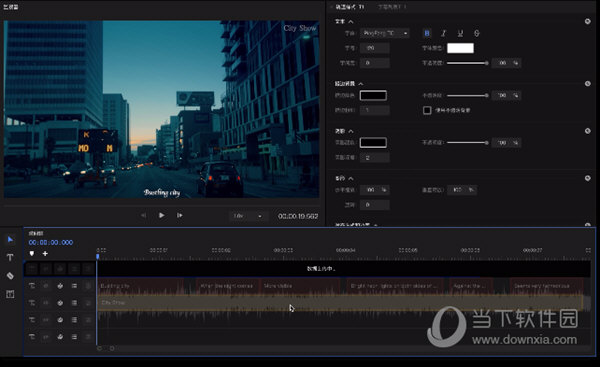This screenshot has width=600, height=367.
Task: Click the style icon on the Bustling city track
Action: coord(60,286)
